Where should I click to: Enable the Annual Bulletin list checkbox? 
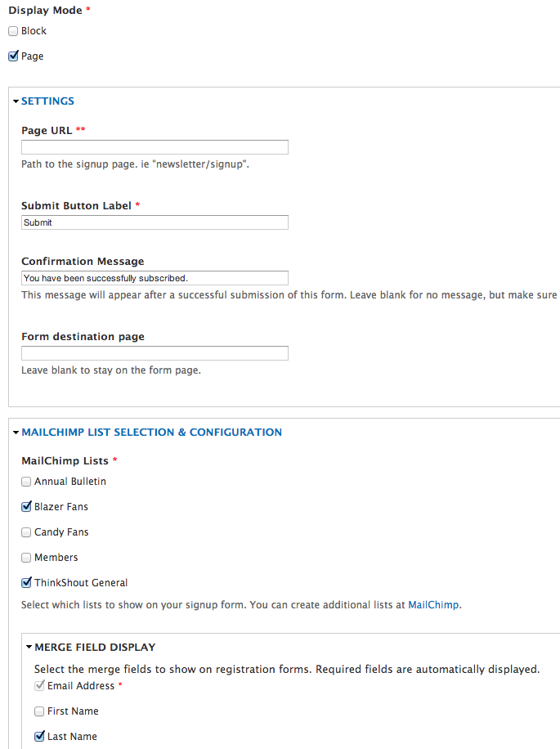[x=26, y=482]
